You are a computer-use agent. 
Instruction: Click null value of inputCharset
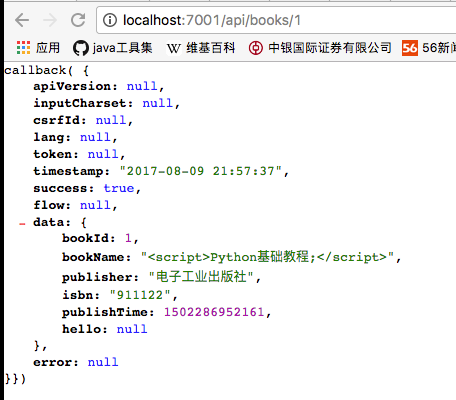pos(157,103)
